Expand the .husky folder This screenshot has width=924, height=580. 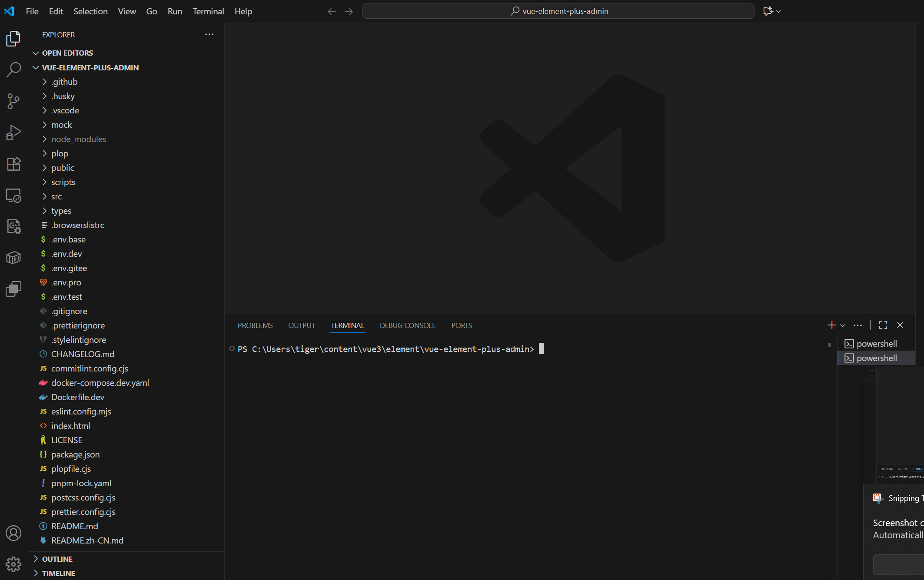click(x=126, y=96)
